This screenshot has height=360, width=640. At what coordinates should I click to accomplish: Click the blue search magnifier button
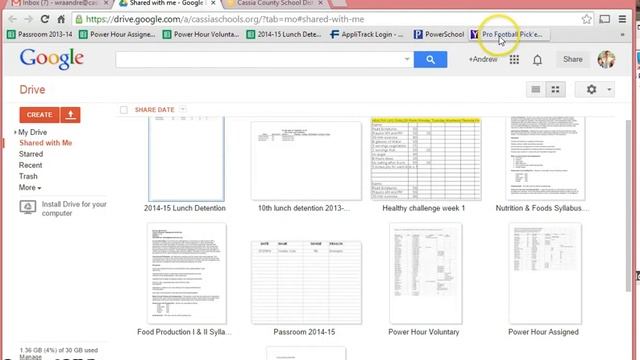pyautogui.click(x=430, y=60)
